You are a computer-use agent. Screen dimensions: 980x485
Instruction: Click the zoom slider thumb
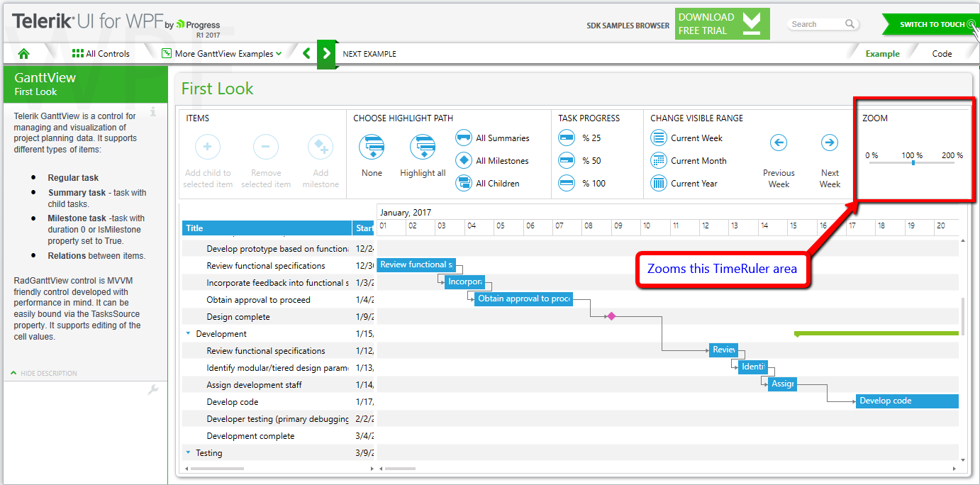pyautogui.click(x=913, y=163)
